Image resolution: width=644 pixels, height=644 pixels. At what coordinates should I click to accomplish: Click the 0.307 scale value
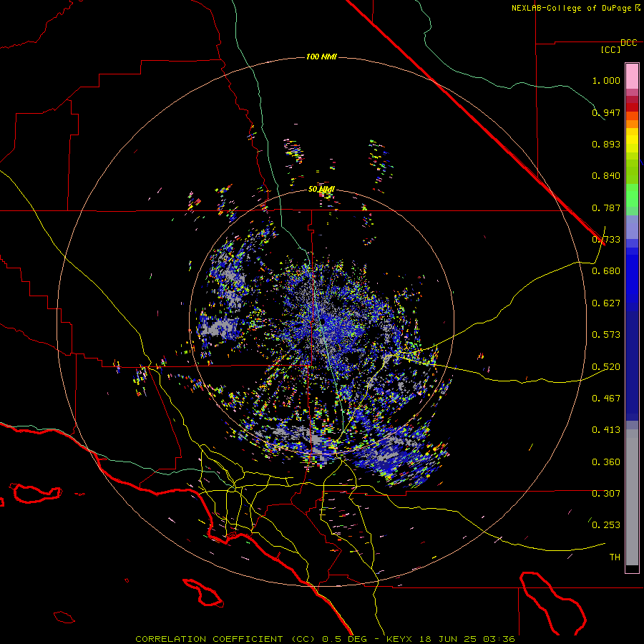(x=606, y=494)
